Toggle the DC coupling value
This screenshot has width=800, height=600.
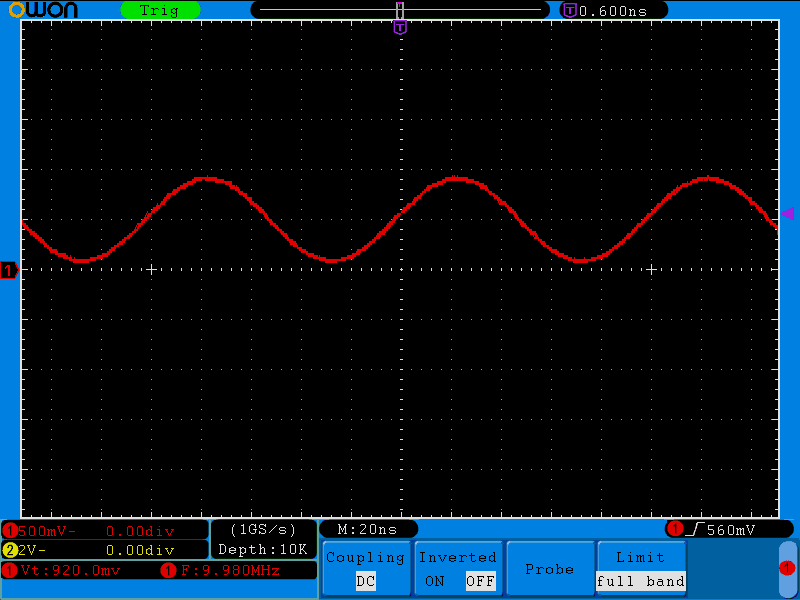point(365,581)
